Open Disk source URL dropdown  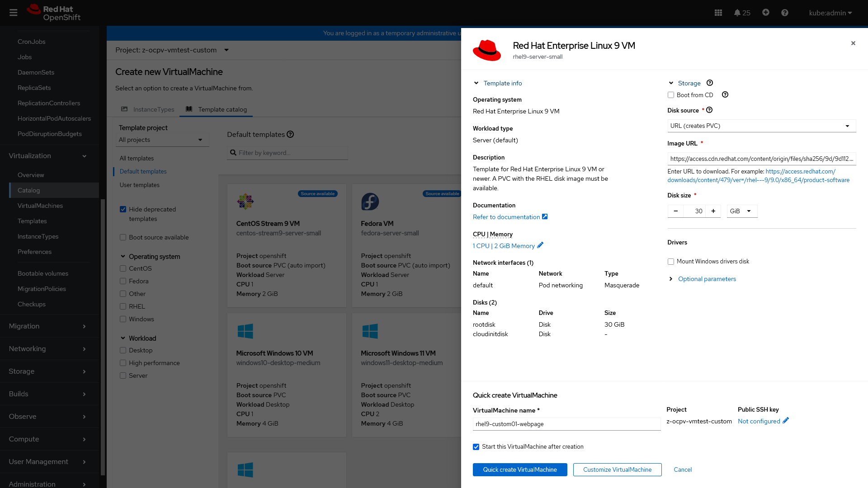coord(761,126)
